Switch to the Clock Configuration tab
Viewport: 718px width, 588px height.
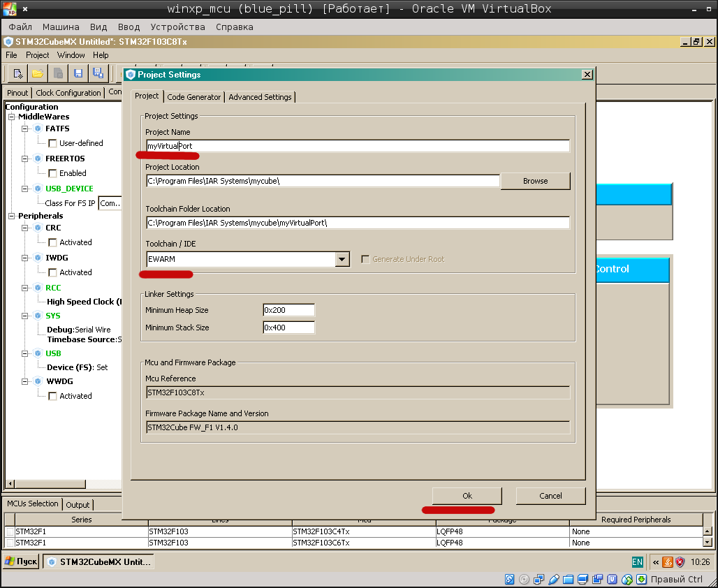click(x=68, y=93)
